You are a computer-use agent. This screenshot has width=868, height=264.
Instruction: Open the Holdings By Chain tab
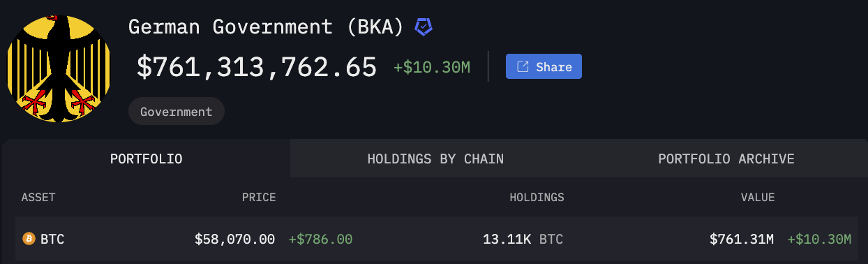point(435,159)
